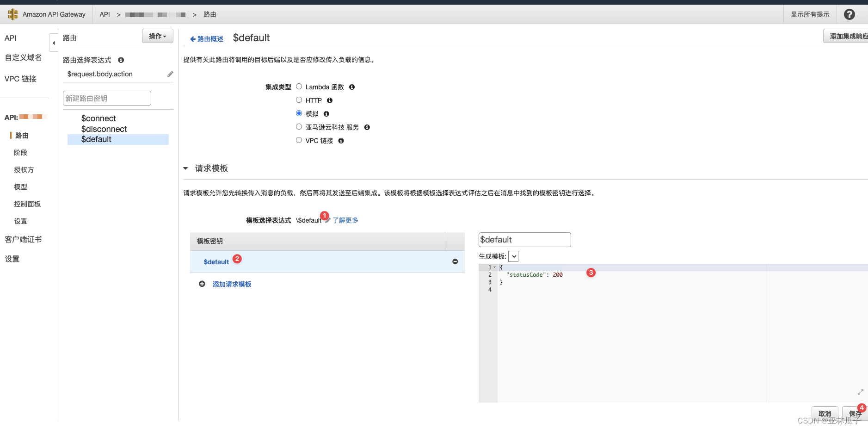Edit the template selection expression pencil icon
Screen dimensions: 868x429
[x=327, y=221]
